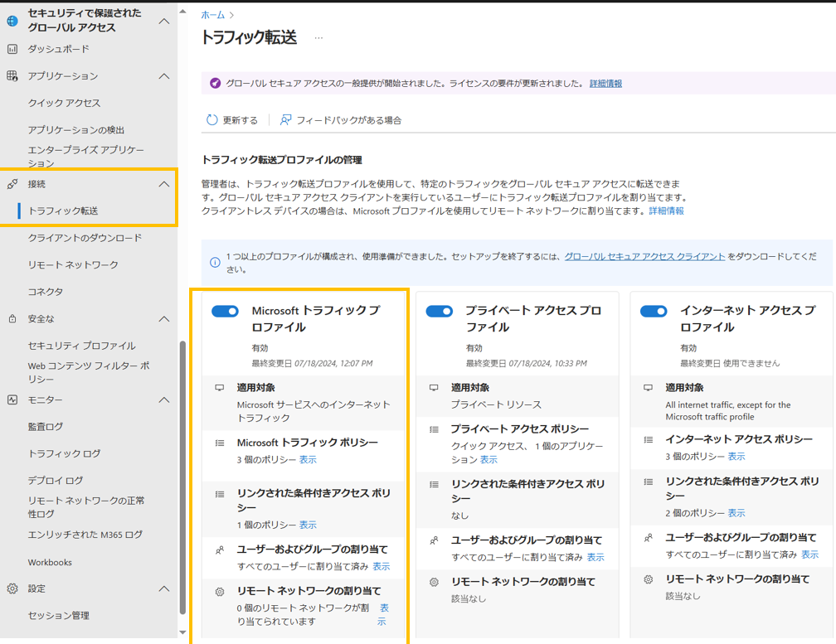View private access quick access 表示 link

click(x=488, y=460)
